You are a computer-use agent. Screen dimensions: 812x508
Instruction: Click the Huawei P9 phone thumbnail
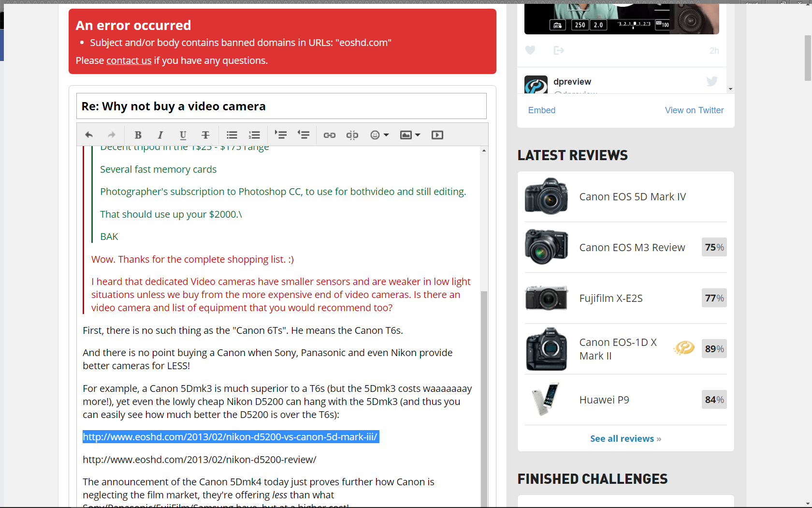tap(546, 399)
